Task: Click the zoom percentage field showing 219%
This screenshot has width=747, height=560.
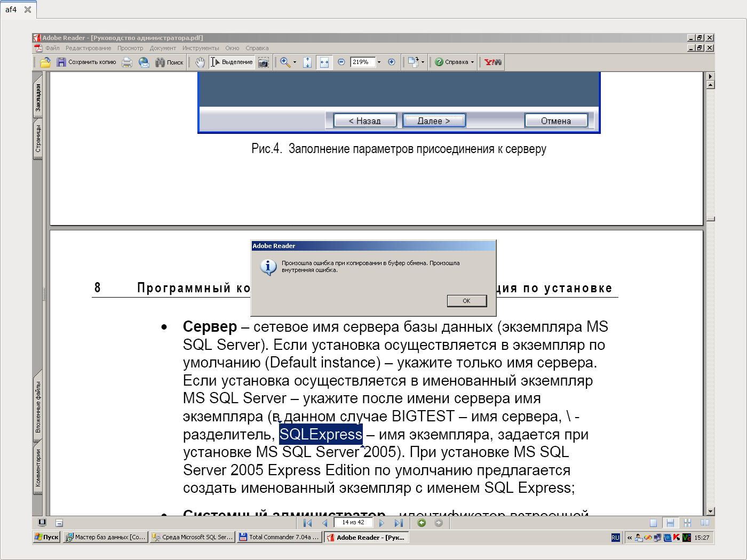Action: [x=363, y=62]
